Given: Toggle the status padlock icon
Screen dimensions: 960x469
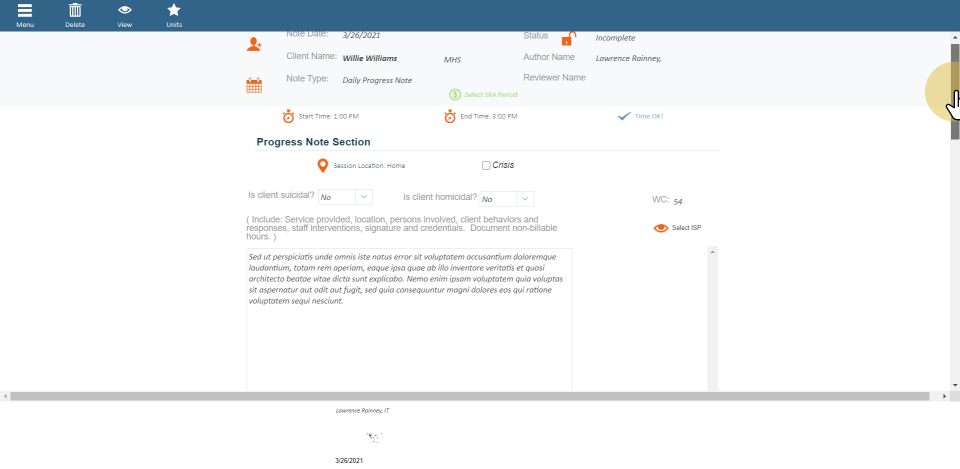Looking at the screenshot, I should click(568, 39).
